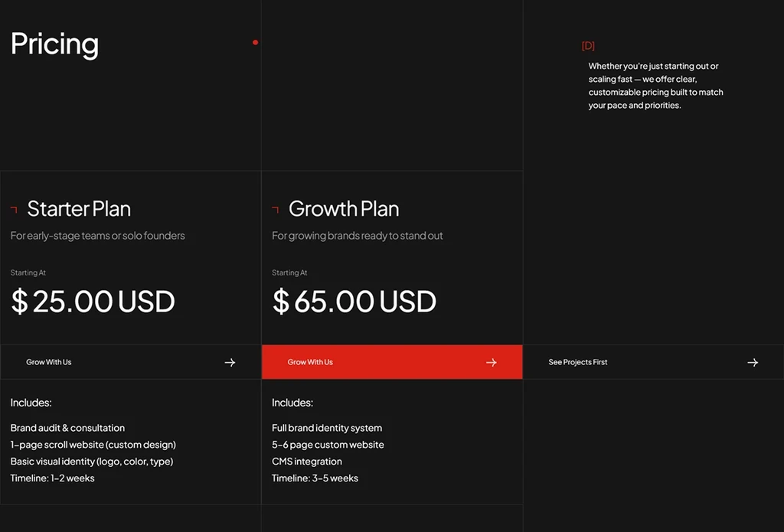The width and height of the screenshot is (784, 532).
Task: Click the arrow icon in Starter Plan button
Action: [230, 363]
